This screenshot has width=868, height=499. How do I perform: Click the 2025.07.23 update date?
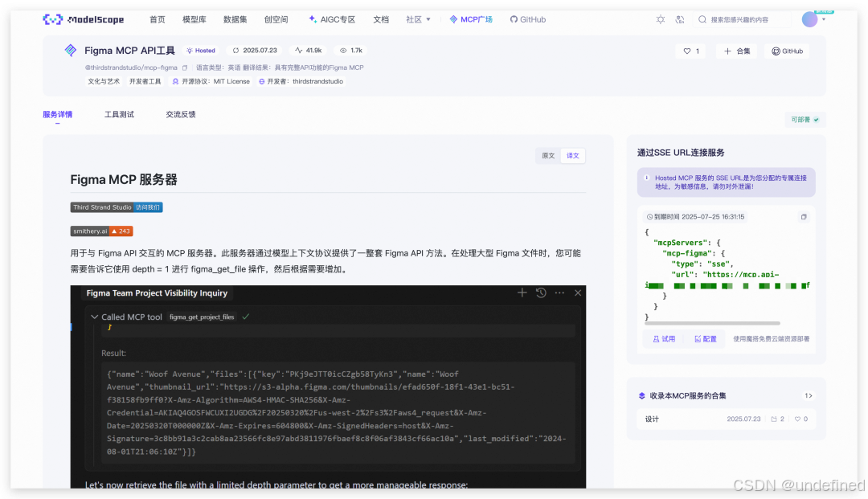[256, 51]
